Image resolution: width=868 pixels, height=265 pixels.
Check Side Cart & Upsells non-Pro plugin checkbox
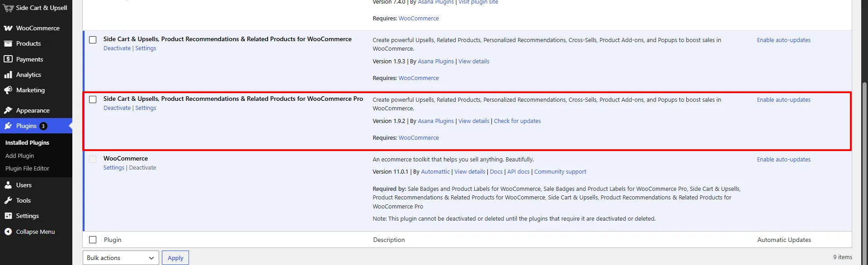coord(93,40)
